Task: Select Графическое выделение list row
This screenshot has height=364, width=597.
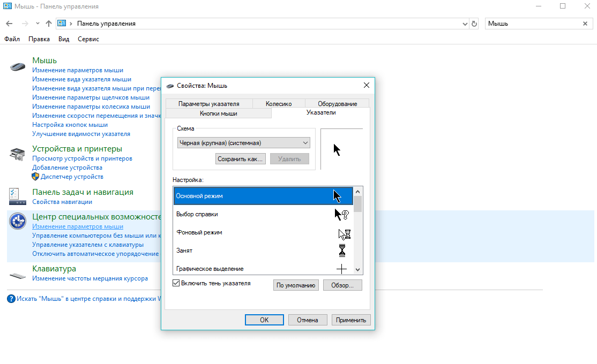Action: [263, 268]
